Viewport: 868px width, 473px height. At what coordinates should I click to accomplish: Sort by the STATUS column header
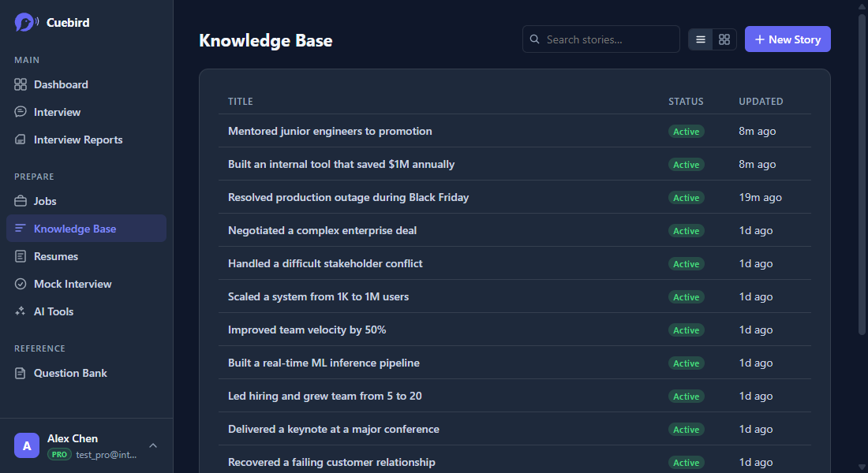coord(686,101)
